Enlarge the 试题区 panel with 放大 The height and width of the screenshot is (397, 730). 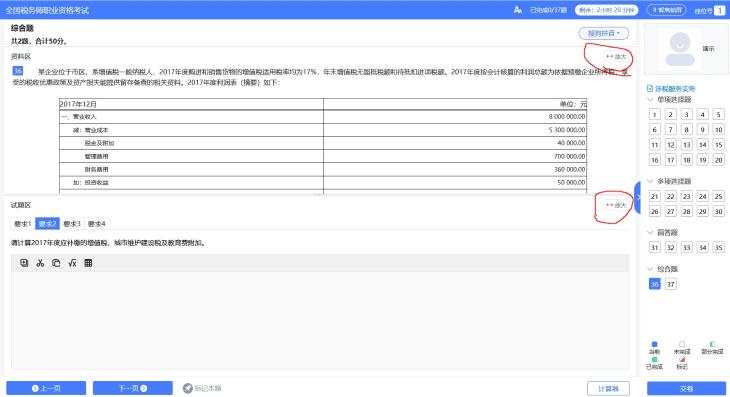616,205
